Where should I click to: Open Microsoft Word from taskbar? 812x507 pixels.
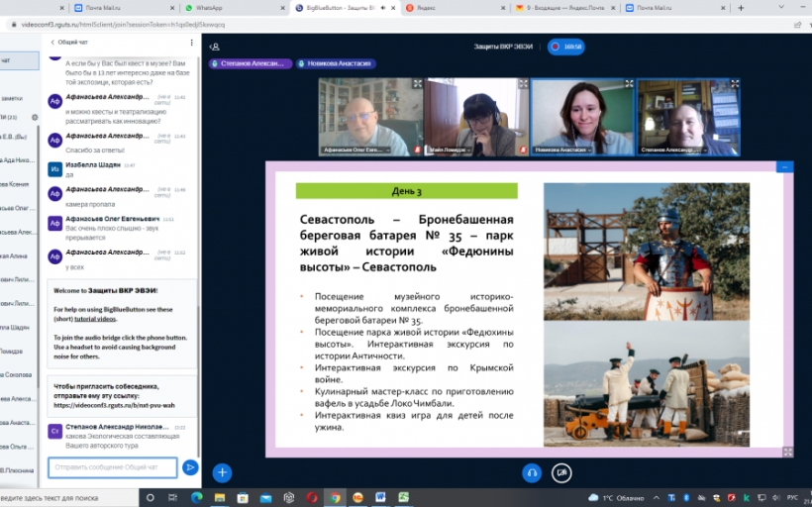[380, 498]
